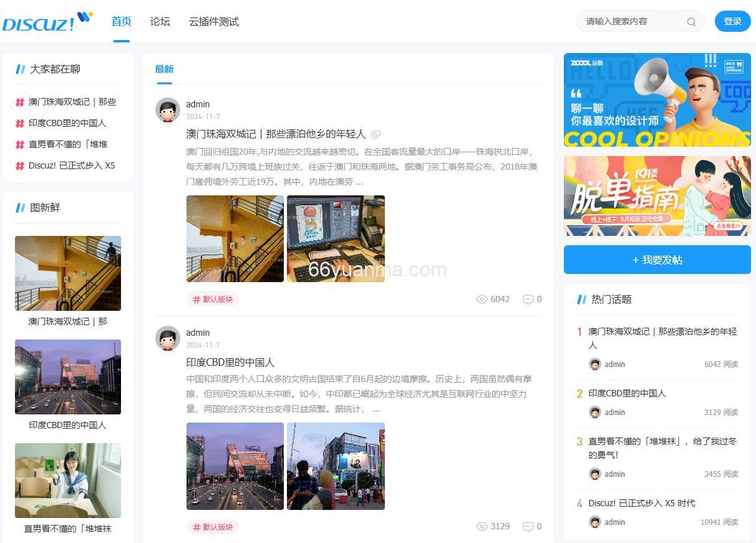Click admin's avatar under hot topic ranked 3
Screen dimensions: 756x543
pos(594,474)
